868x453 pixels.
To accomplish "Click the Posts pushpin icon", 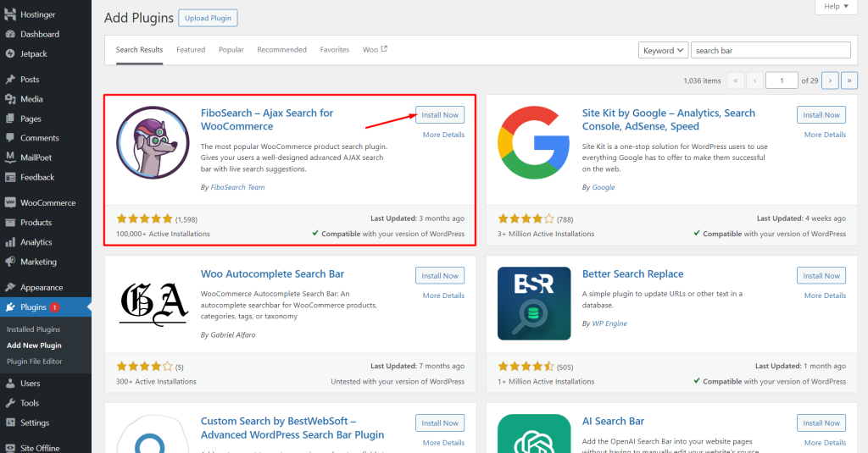I will tap(10, 79).
